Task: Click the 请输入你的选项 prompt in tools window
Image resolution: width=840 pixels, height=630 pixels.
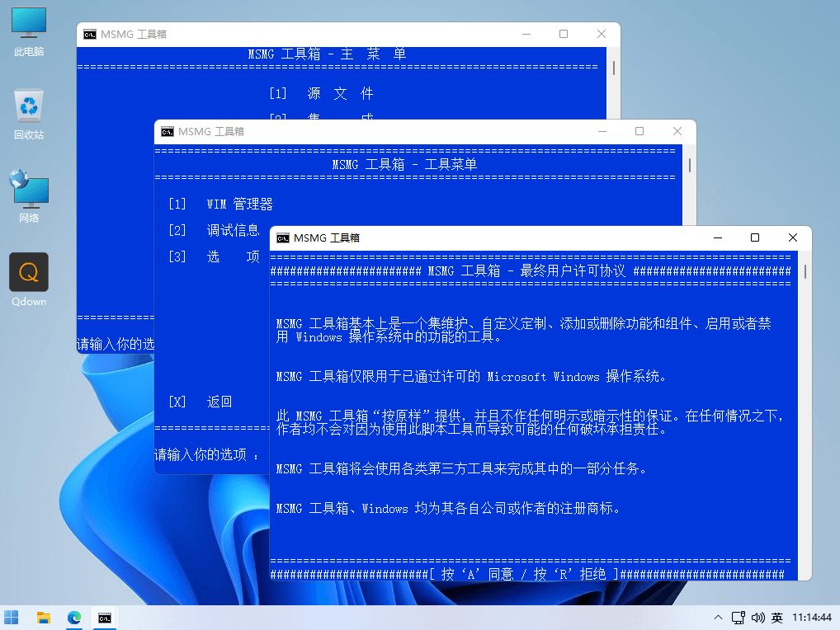Action: click(207, 455)
